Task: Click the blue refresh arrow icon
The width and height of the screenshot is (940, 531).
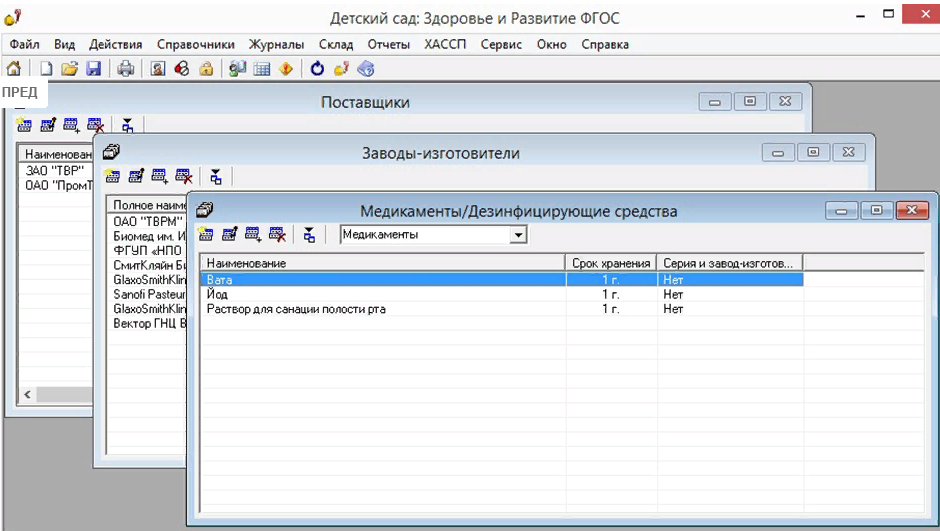Action: [318, 69]
